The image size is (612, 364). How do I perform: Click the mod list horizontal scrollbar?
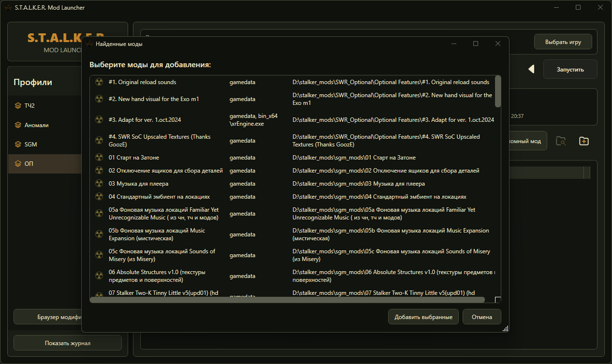pos(287,300)
